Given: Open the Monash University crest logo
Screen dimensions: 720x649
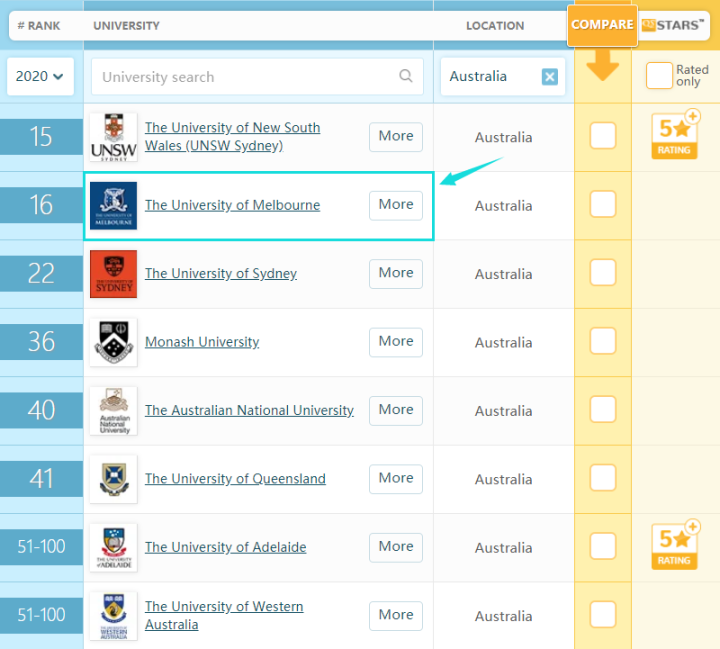Looking at the screenshot, I should pyautogui.click(x=113, y=342).
